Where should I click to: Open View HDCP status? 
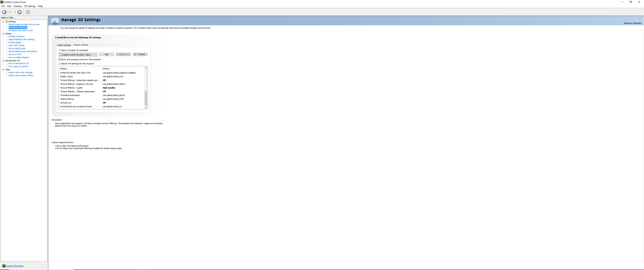[16, 46]
